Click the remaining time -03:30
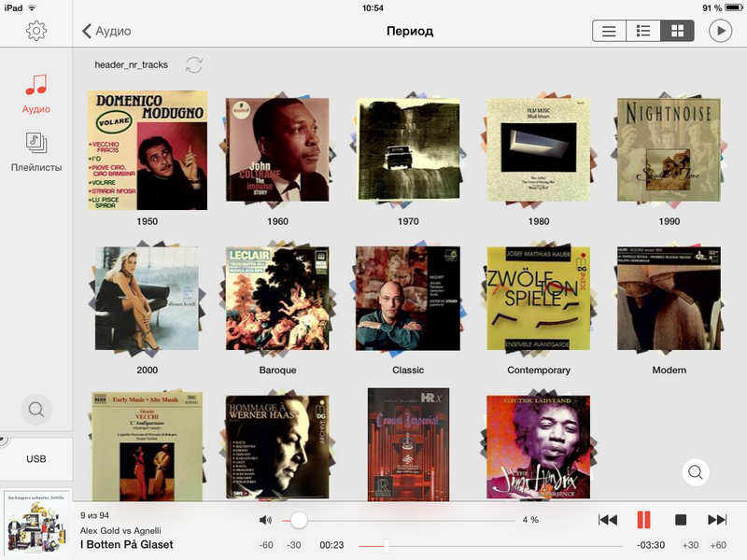Image resolution: width=747 pixels, height=560 pixels. click(651, 545)
